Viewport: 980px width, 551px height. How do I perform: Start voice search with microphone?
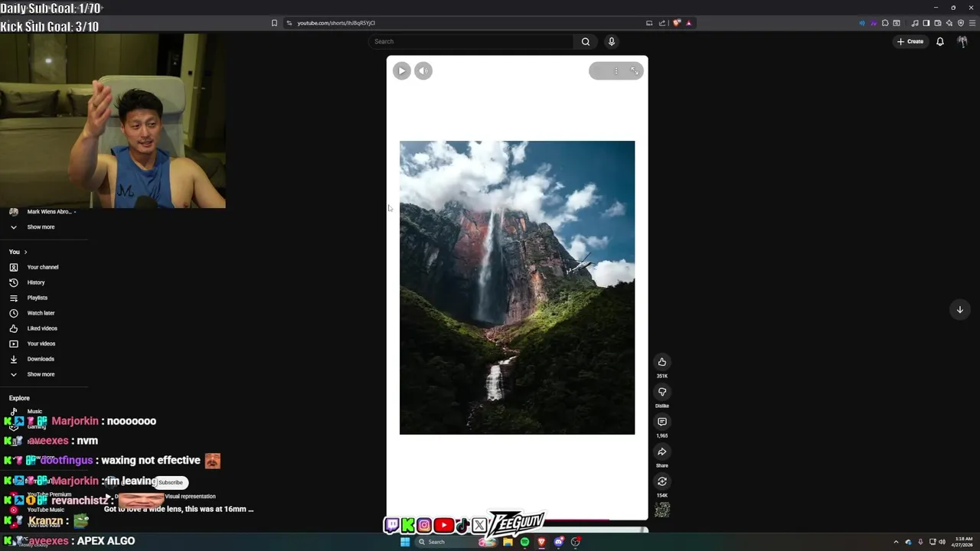tap(611, 41)
